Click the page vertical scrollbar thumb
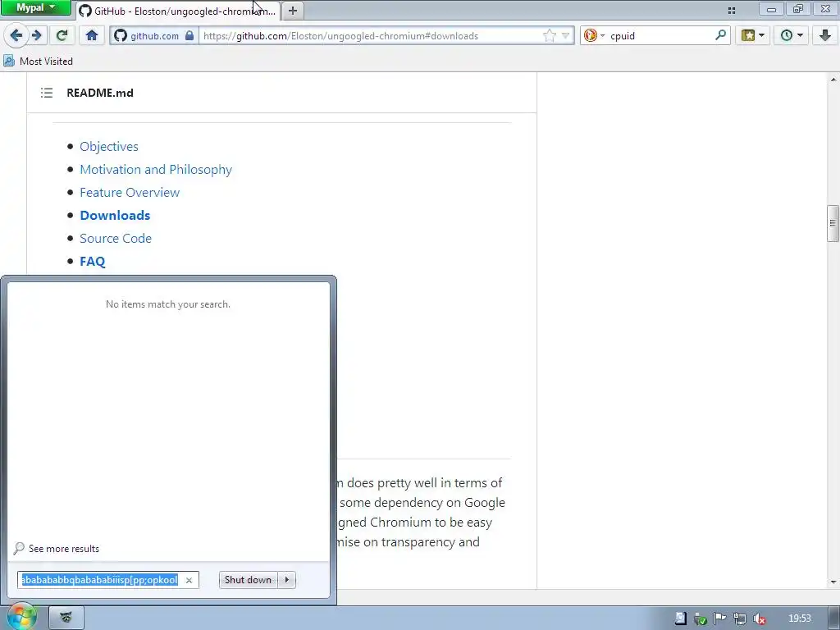The height and width of the screenshot is (630, 840). [833, 223]
